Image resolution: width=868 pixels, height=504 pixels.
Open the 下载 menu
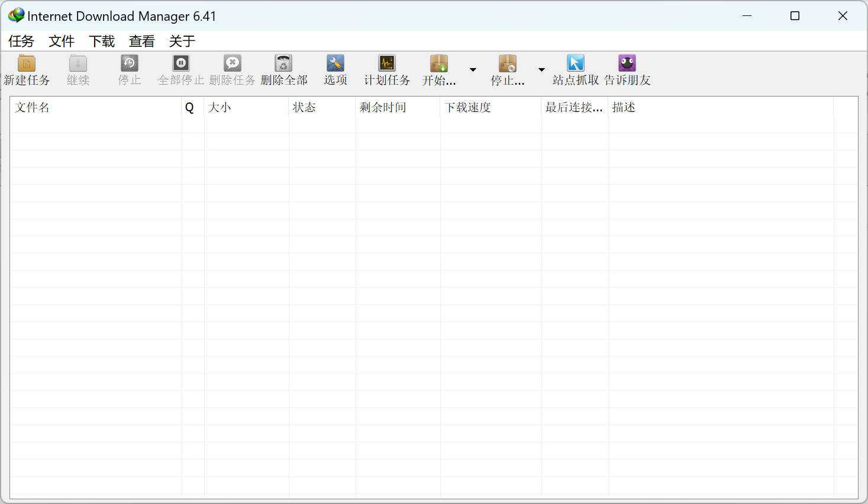(102, 41)
